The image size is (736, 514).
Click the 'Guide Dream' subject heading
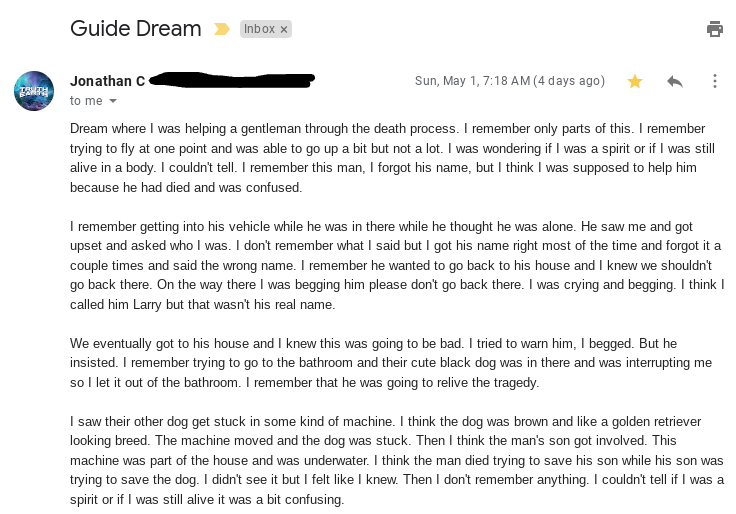[135, 28]
